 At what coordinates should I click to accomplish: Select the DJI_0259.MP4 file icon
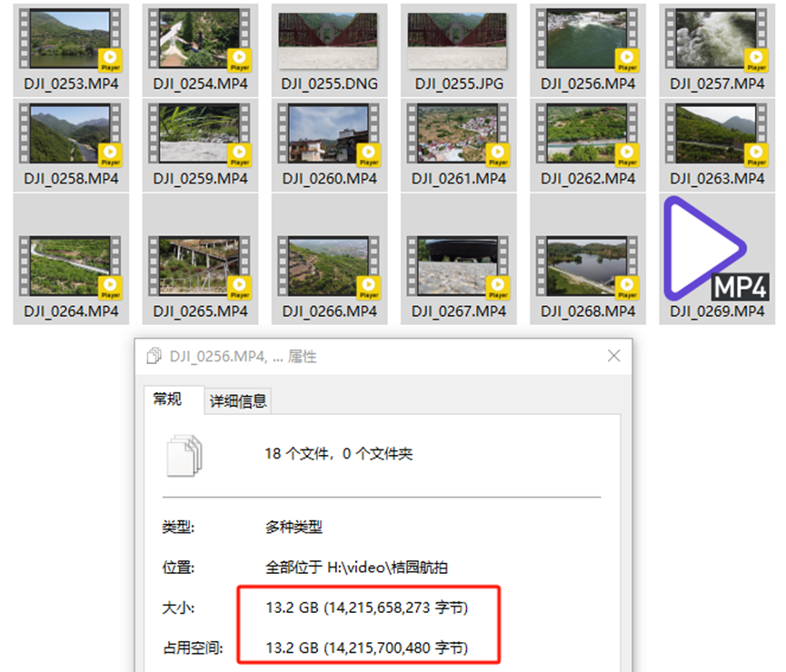point(200,136)
